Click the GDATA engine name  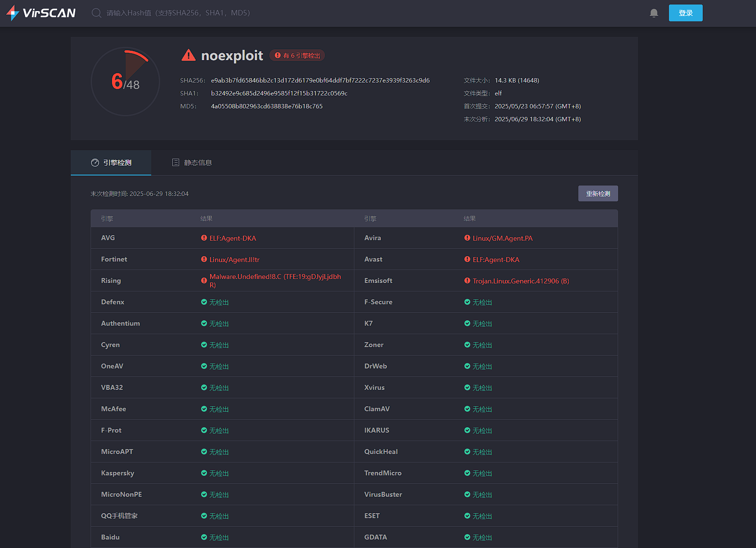click(376, 538)
